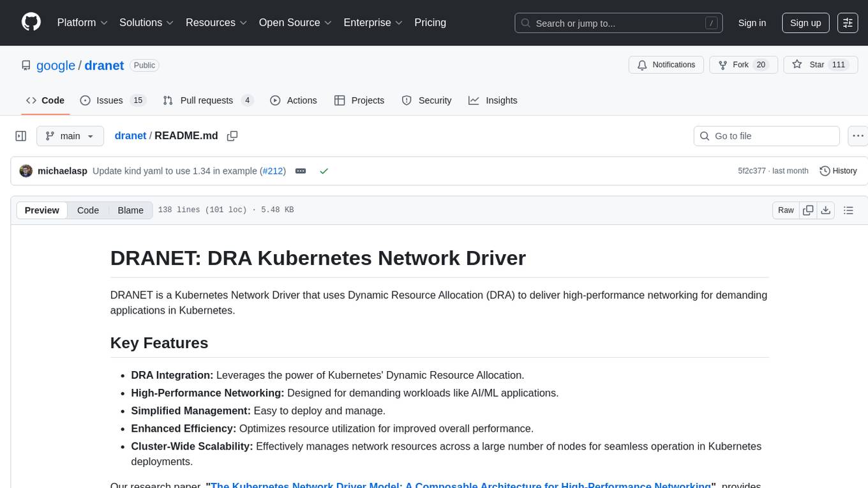868x488 pixels.
Task: Click the Sign in link
Action: 752,23
